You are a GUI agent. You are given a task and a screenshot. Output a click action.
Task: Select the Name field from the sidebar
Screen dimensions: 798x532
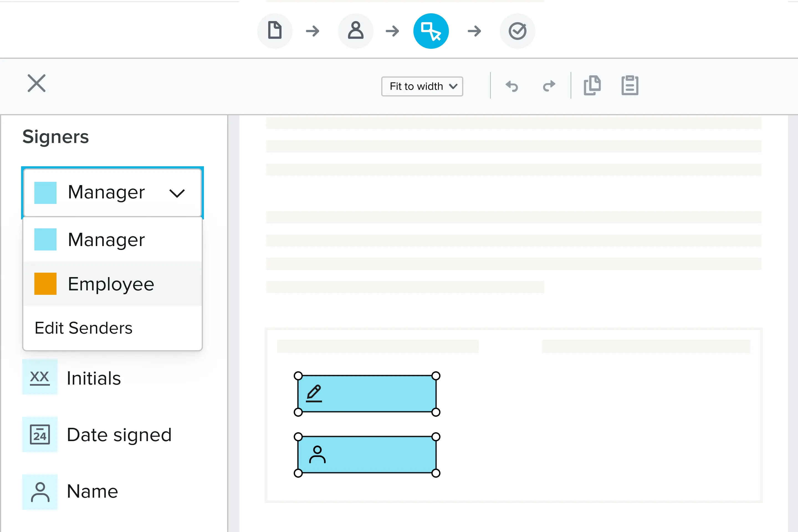(92, 491)
